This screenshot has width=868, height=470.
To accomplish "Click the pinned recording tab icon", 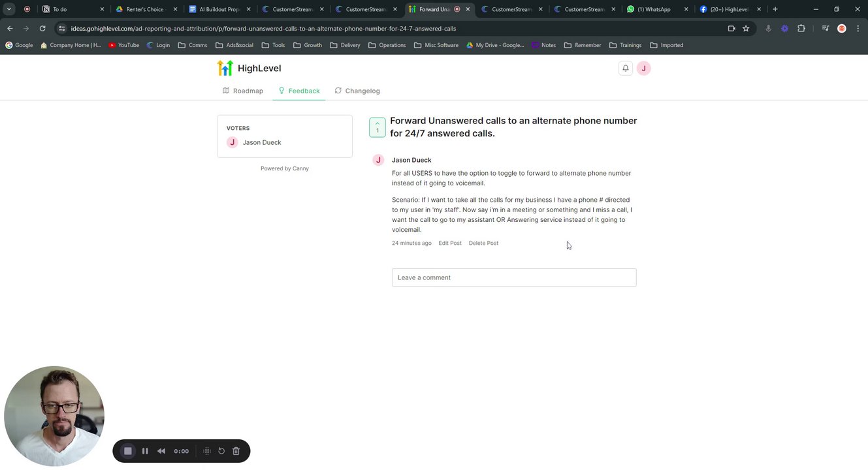I will (x=27, y=9).
